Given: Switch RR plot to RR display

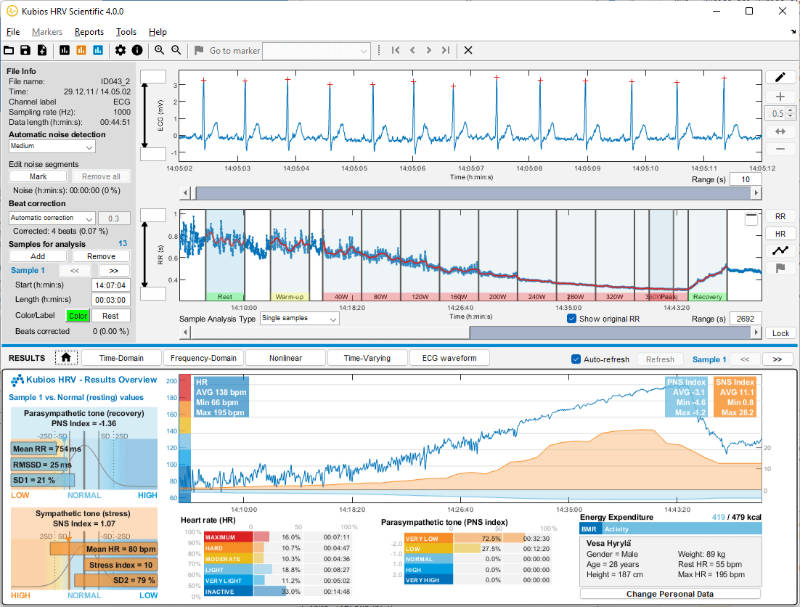Looking at the screenshot, I should (780, 216).
